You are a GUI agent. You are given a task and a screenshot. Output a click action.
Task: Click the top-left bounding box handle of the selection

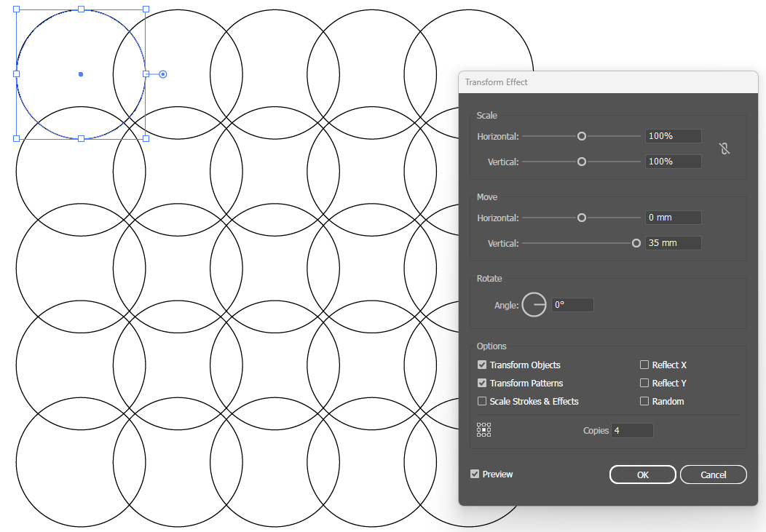15,9
